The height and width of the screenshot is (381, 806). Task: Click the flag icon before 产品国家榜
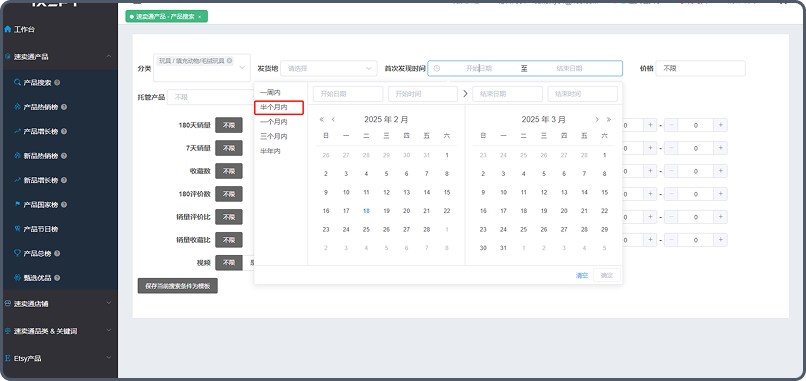tap(17, 205)
